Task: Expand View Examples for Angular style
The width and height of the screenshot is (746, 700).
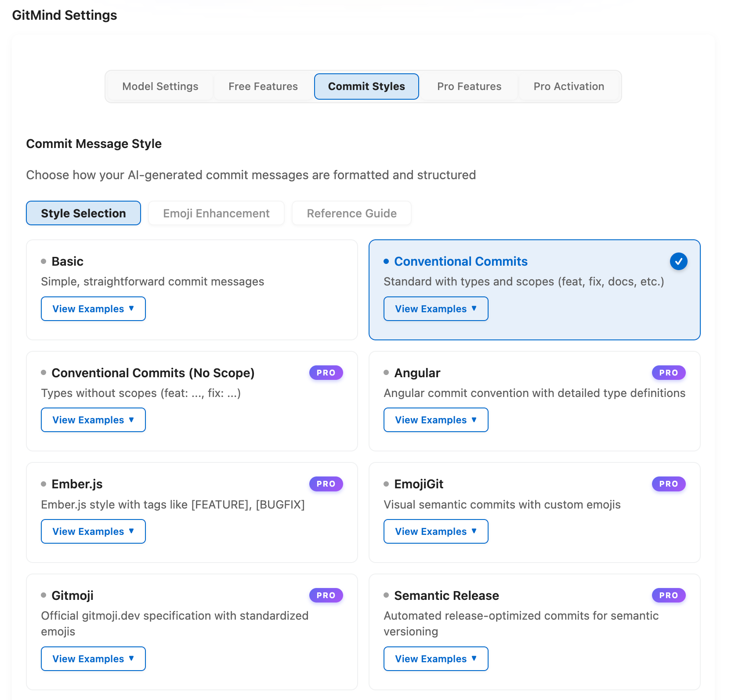Action: pyautogui.click(x=436, y=420)
